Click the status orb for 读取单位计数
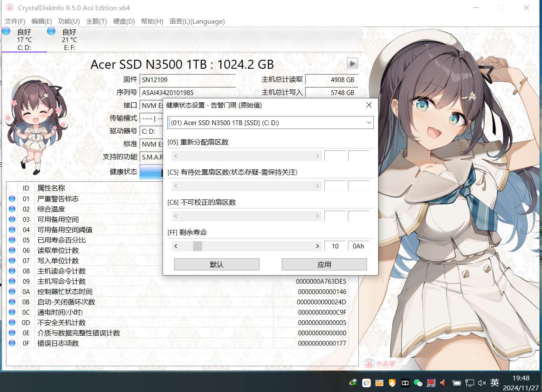Image resolution: width=542 pixels, height=392 pixels. (x=12, y=250)
